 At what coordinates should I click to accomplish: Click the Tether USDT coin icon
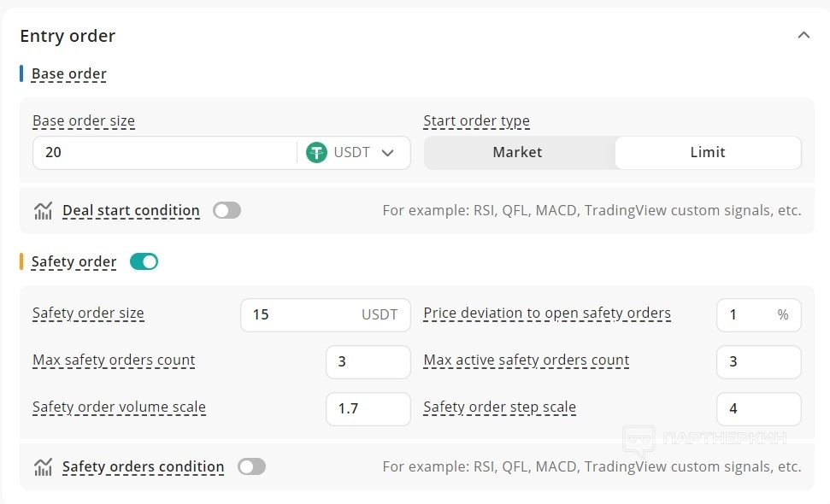tap(317, 153)
